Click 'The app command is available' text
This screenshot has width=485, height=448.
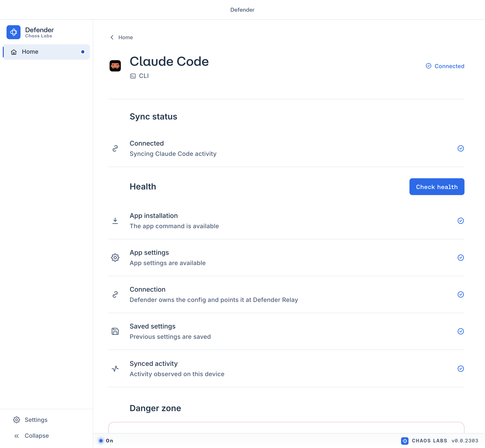174,226
